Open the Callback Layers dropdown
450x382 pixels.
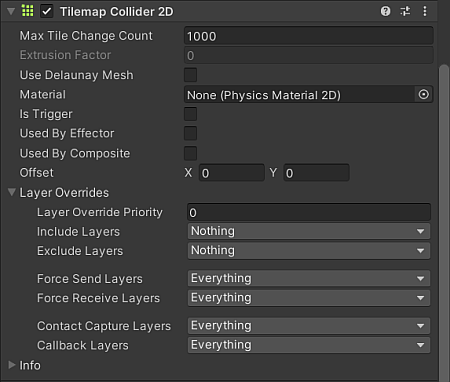[x=309, y=345]
